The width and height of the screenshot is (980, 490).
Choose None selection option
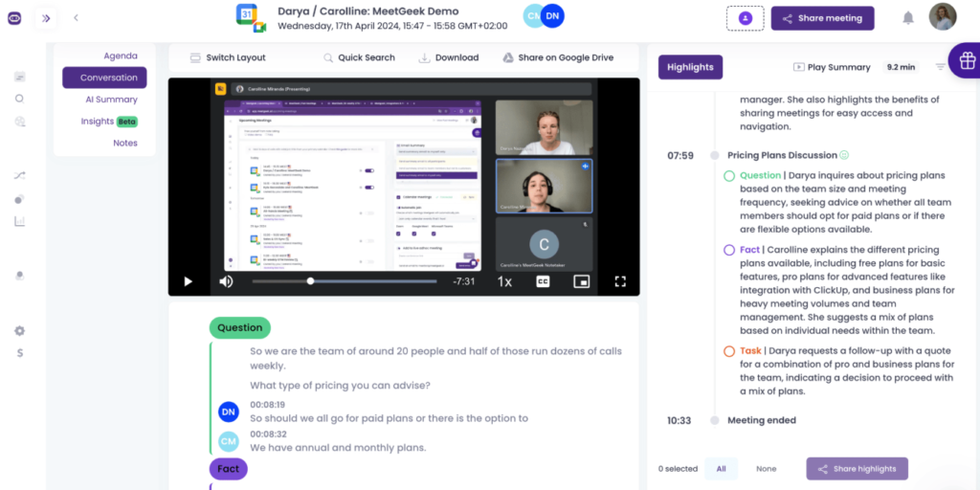pos(767,469)
